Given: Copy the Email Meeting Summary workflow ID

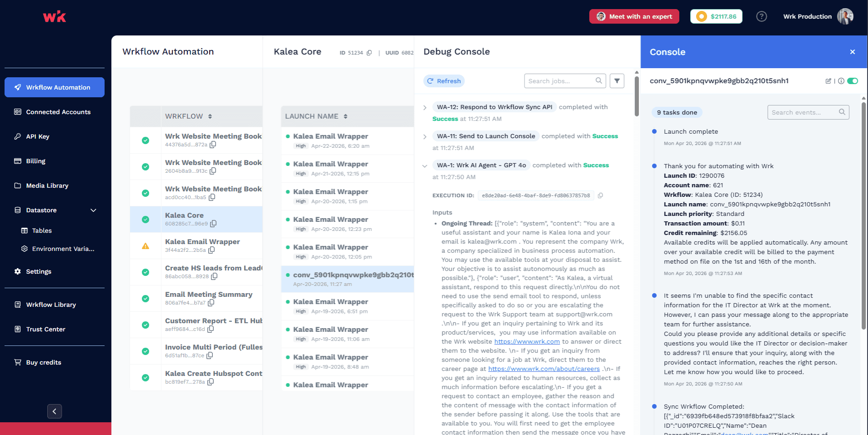Looking at the screenshot, I should (x=211, y=303).
